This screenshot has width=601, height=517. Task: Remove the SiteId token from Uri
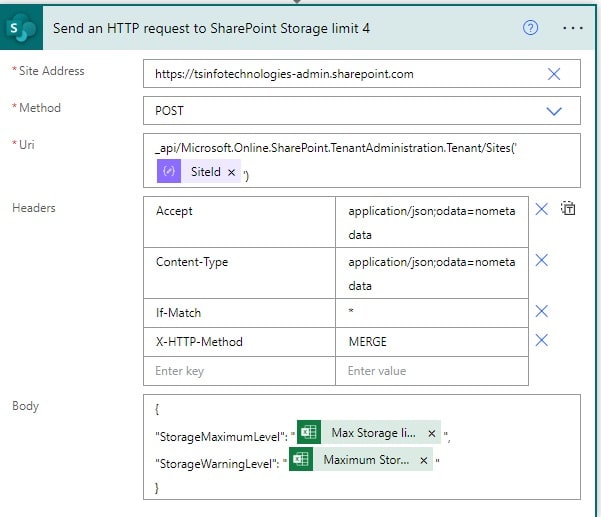coord(231,172)
